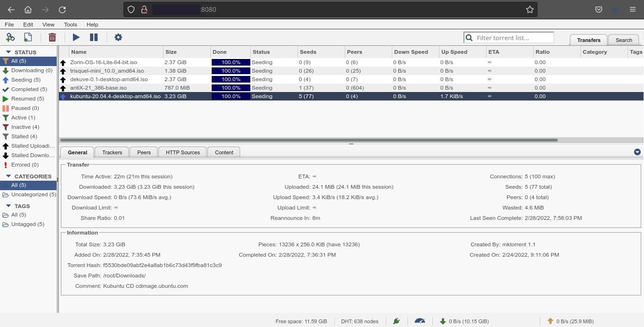This screenshot has width=644, height=327.
Task: Sort torrents by the Ratio column header
Action: [557, 52]
